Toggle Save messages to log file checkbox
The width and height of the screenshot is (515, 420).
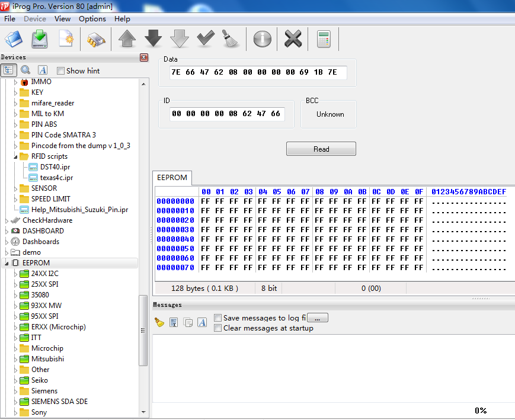(217, 318)
